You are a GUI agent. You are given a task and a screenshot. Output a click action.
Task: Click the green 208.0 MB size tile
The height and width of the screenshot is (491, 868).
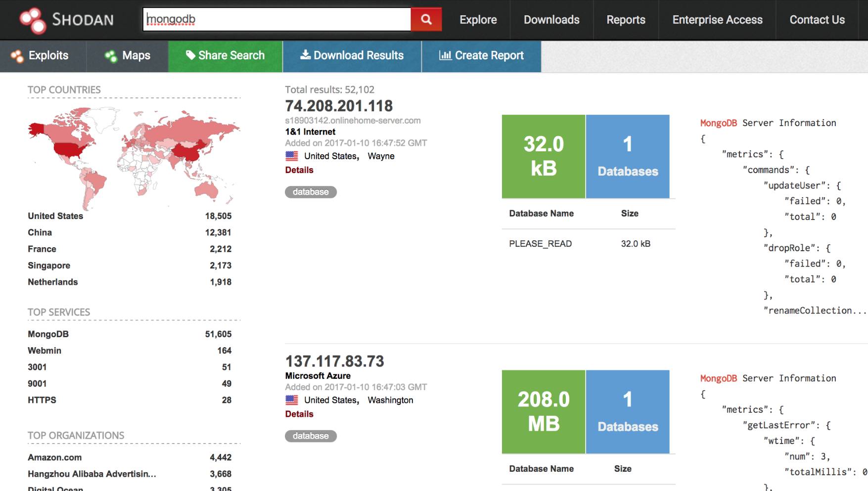[x=544, y=412]
